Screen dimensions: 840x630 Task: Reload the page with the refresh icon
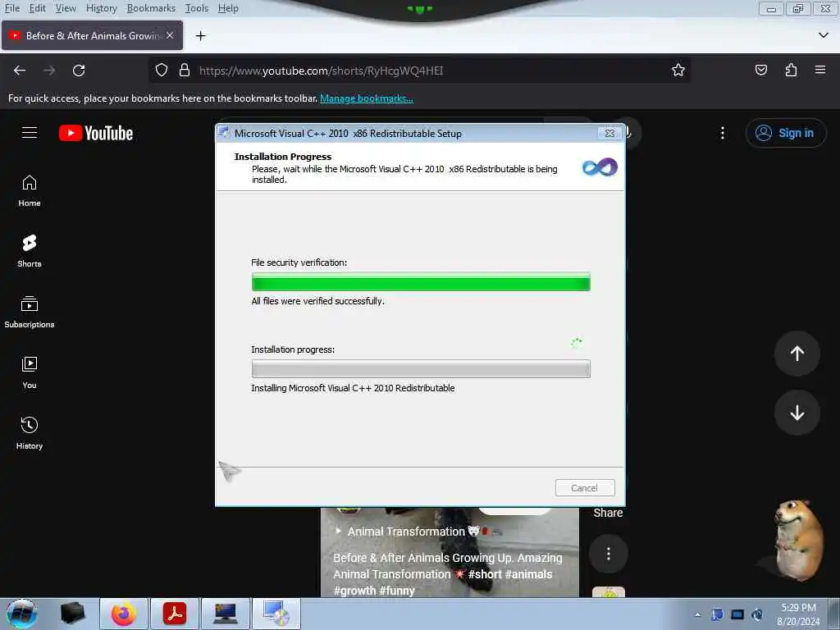79,71
